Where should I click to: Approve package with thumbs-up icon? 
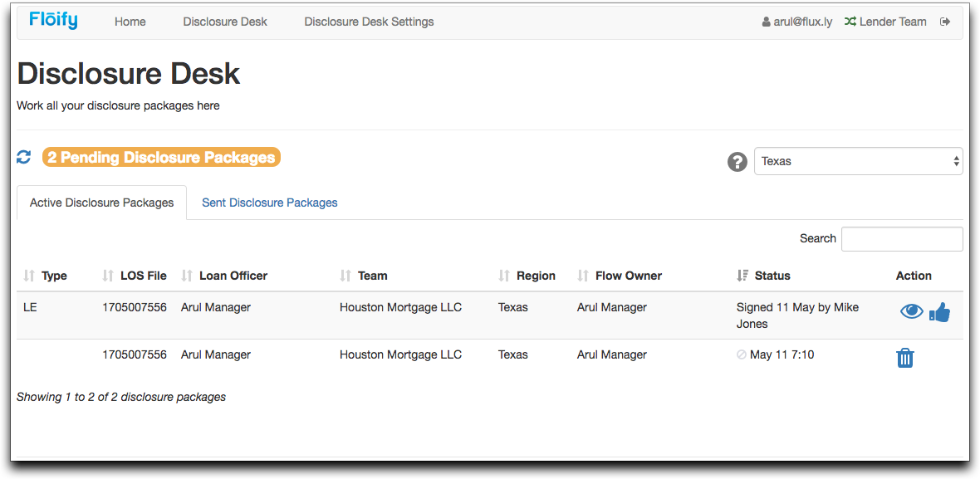click(939, 312)
